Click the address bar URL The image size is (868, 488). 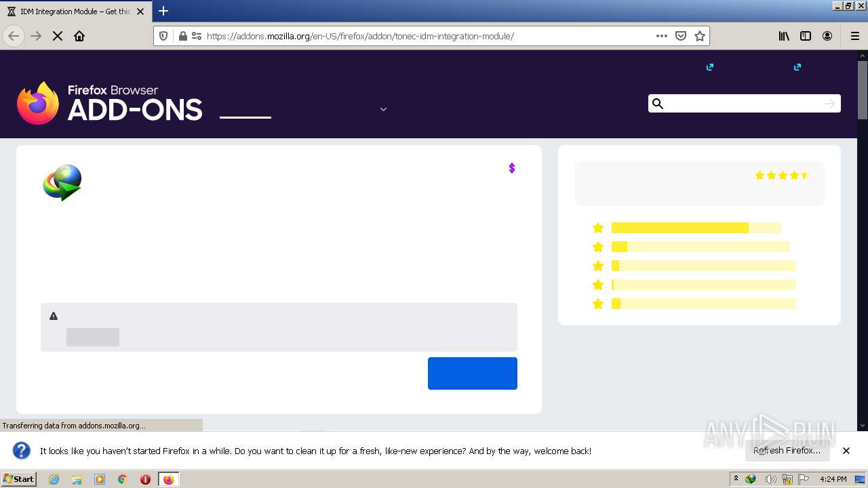point(360,36)
